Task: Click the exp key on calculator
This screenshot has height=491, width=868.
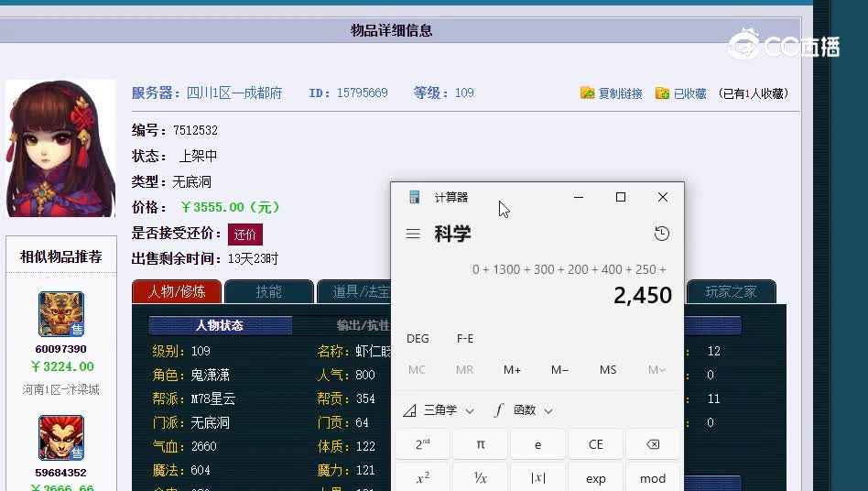Action: coord(595,477)
